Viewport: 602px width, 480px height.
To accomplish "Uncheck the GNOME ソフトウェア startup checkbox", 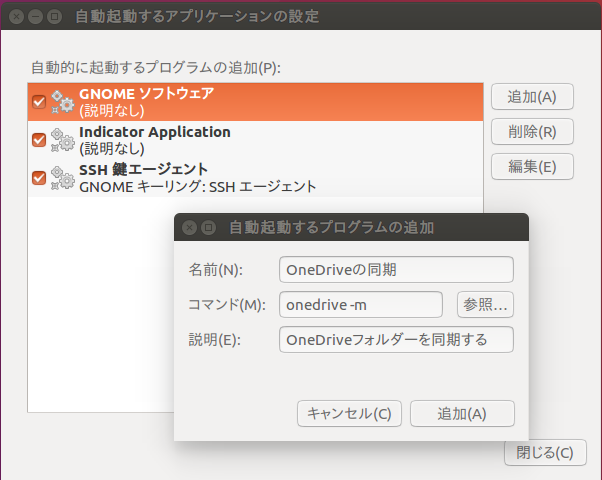I will point(39,102).
